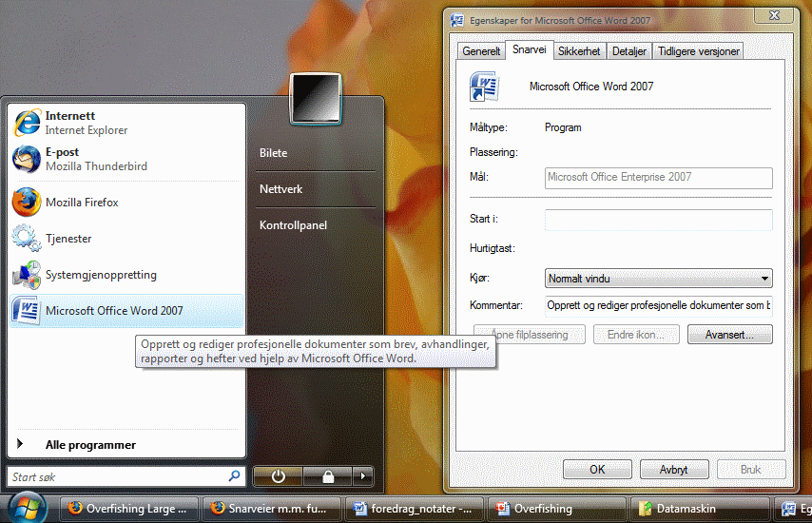Screen dimensions: 812x523
Task: Open the Tjenester gears icon
Action: [x=27, y=238]
